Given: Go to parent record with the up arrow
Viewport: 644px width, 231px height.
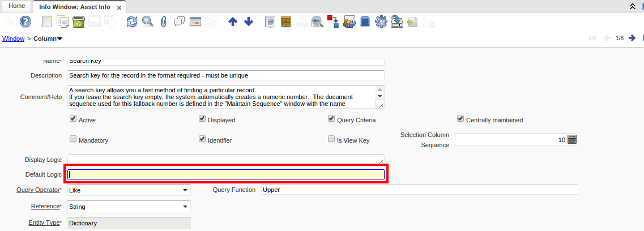Looking at the screenshot, I should coord(233,22).
